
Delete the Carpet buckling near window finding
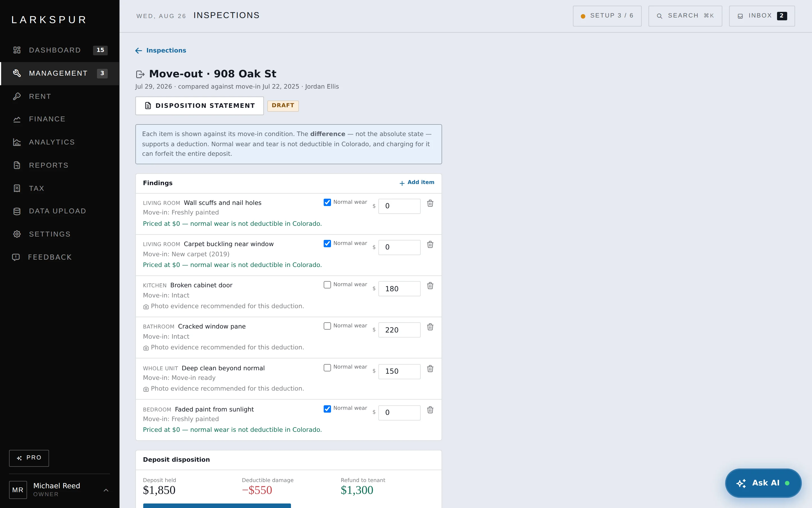[x=430, y=245]
